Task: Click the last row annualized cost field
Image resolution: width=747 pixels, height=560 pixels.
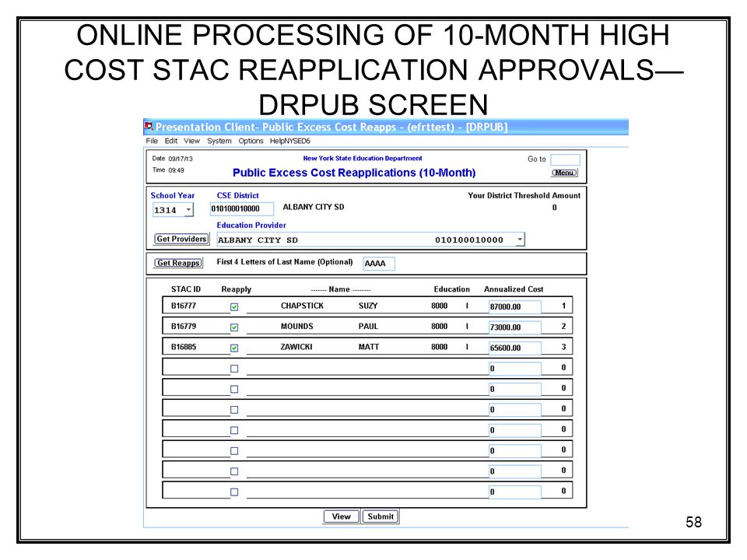Action: pos(515,492)
